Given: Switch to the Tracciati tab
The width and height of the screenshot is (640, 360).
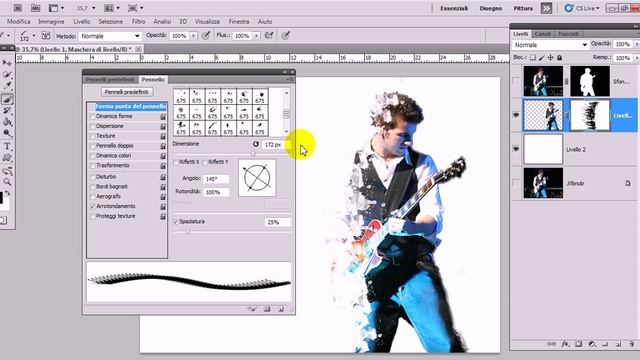Looking at the screenshot, I should coord(568,34).
